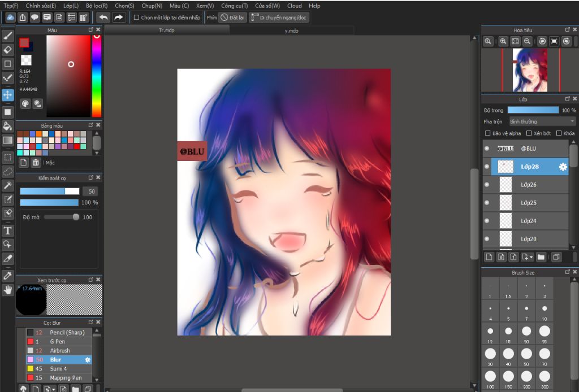579x392 pixels.
Task: Add a new layer in layers panel
Action: point(489,257)
